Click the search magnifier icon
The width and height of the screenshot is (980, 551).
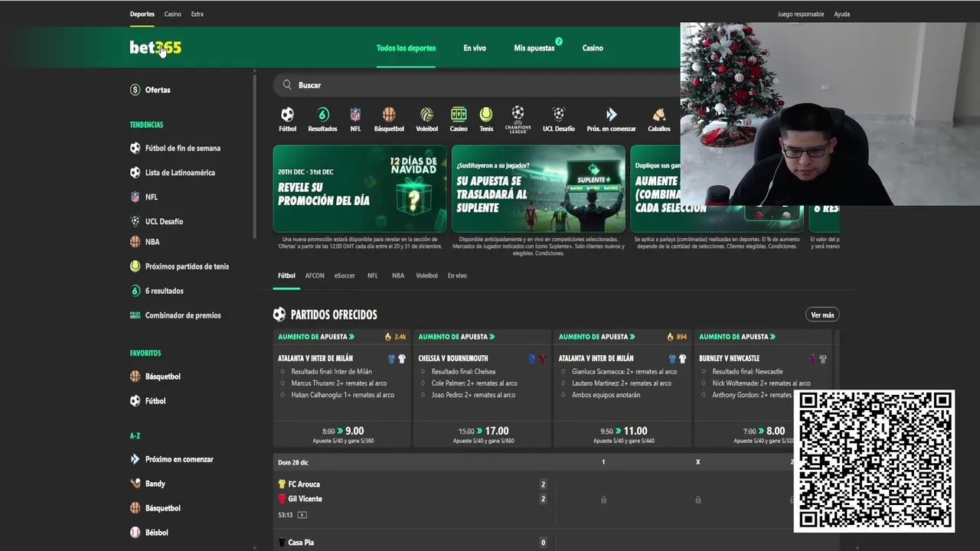point(287,85)
